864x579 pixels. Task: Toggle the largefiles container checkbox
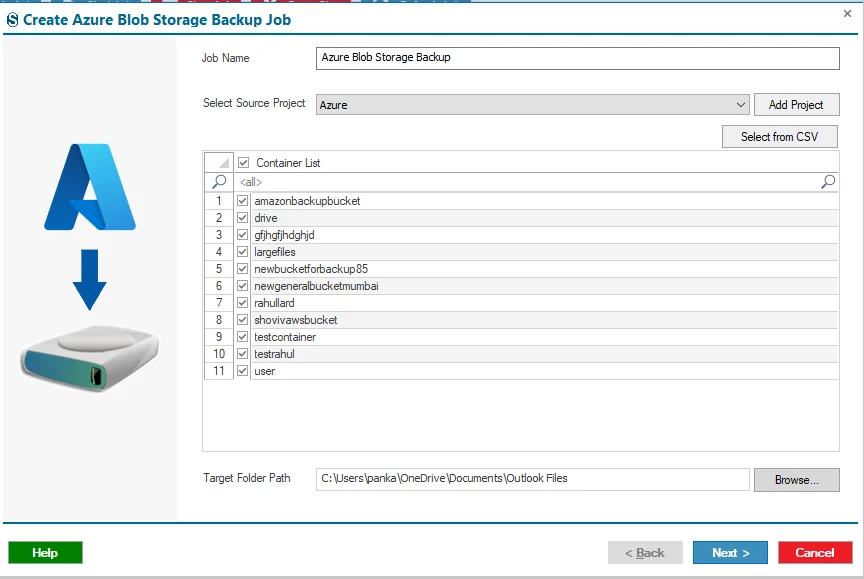tap(242, 252)
